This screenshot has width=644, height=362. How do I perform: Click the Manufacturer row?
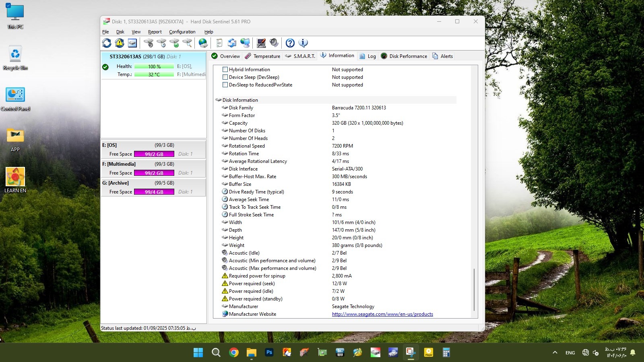[x=338, y=306]
